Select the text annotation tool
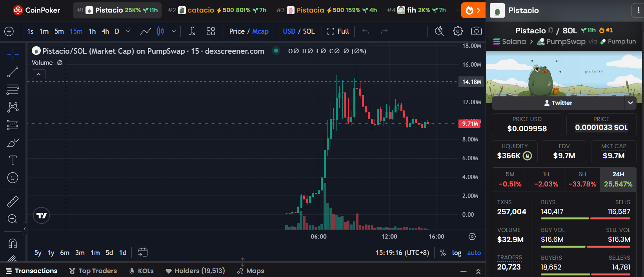Image resolution: width=644 pixels, height=277 pixels. pyautogui.click(x=13, y=160)
